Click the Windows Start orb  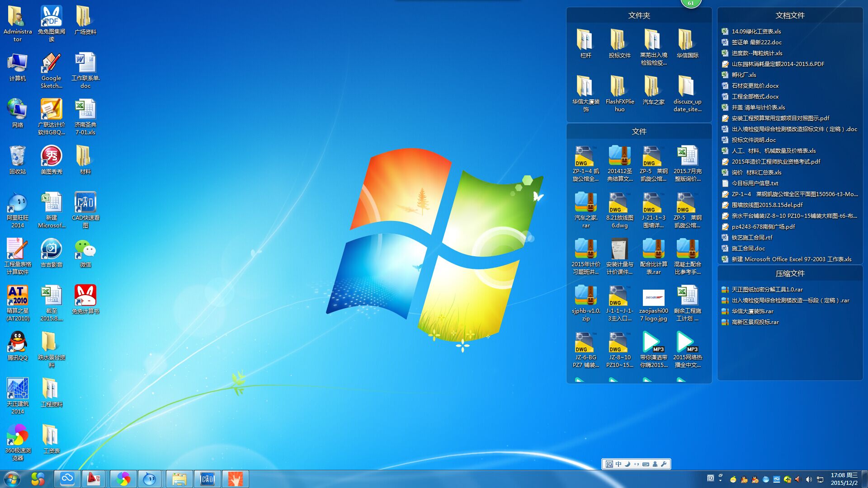pos(12,479)
